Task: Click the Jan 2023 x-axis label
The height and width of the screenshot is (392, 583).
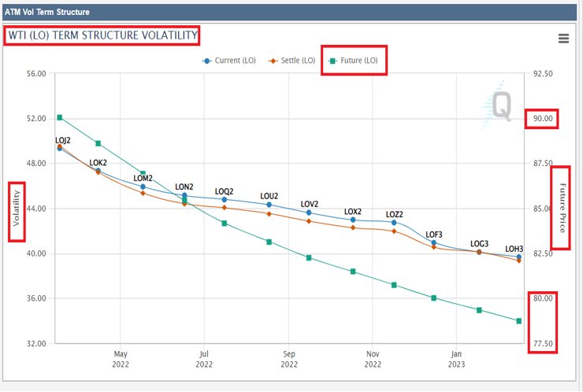Action: tap(456, 359)
